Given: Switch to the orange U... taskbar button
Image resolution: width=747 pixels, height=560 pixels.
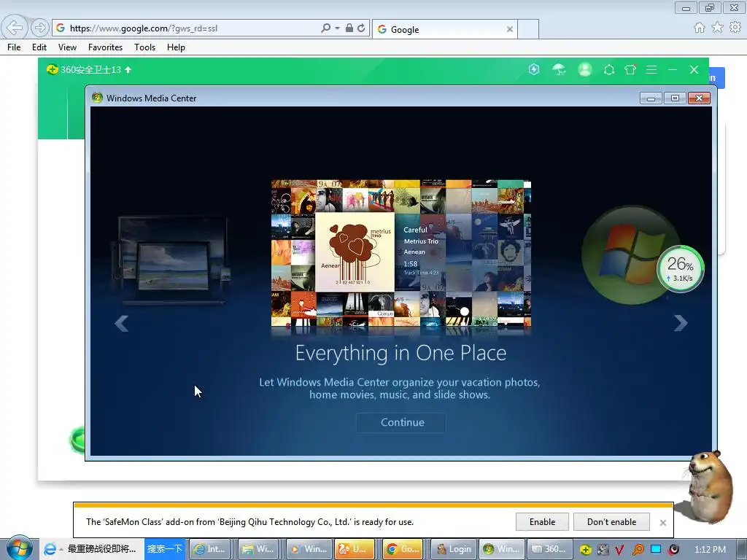Looking at the screenshot, I should [355, 549].
